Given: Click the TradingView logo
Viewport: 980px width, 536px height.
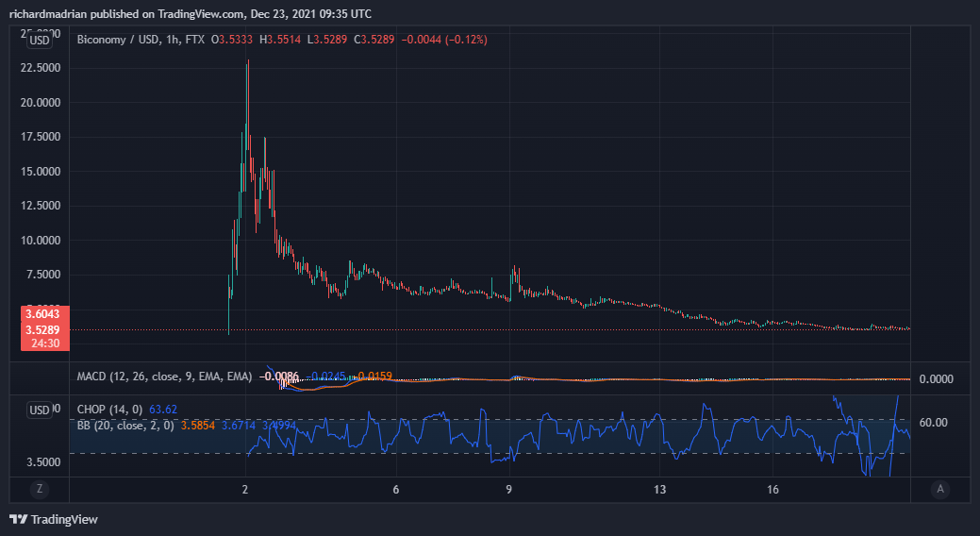Looking at the screenshot, I should click(54, 519).
